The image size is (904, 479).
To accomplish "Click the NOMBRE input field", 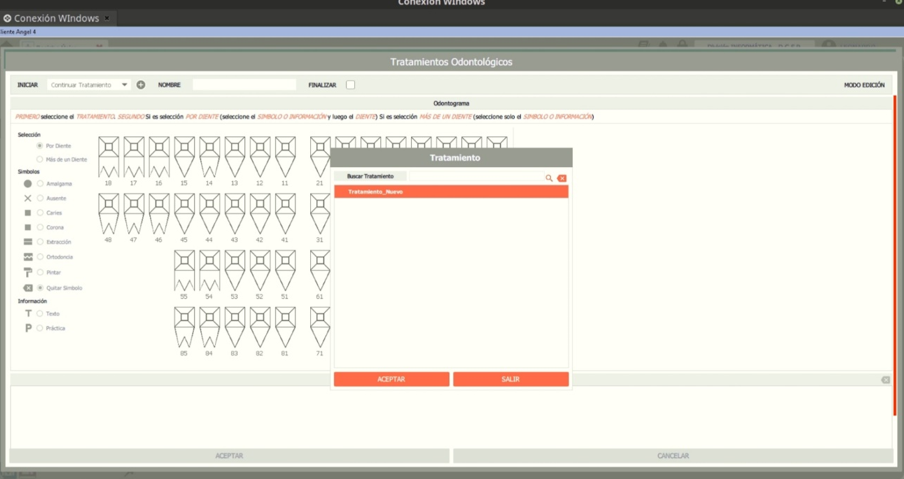I will pyautogui.click(x=244, y=85).
